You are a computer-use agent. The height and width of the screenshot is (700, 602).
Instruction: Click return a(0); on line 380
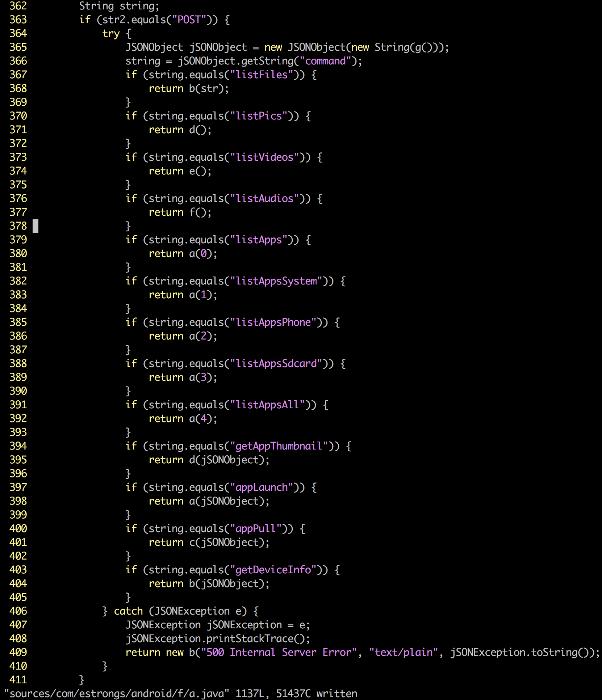(183, 253)
